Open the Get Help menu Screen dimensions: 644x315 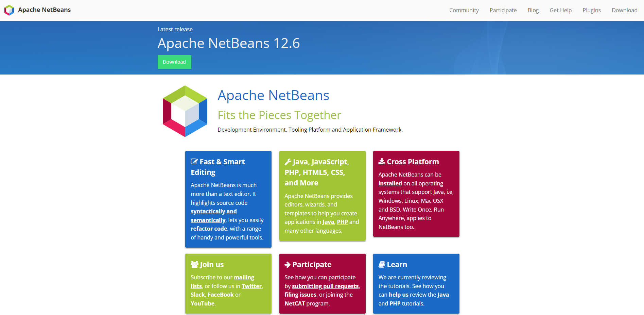pos(561,10)
